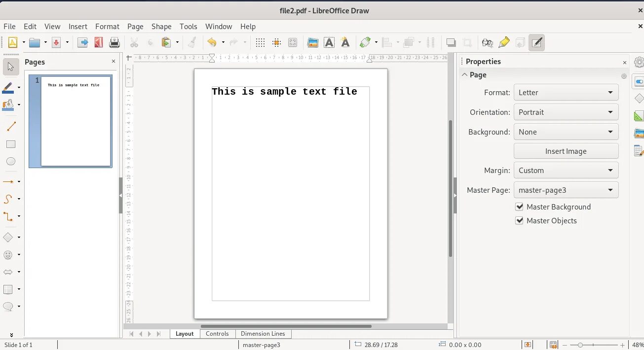Toggle the Display Grid icon
The image size is (644, 350).
(x=260, y=42)
